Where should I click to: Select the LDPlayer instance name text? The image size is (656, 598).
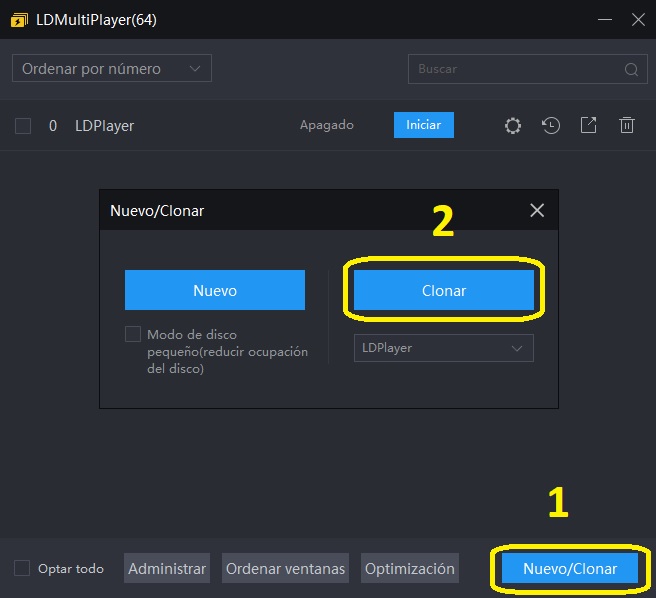[105, 126]
